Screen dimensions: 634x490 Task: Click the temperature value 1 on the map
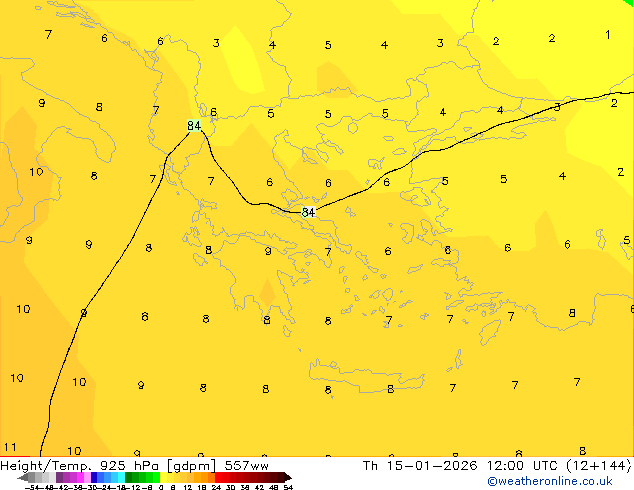(608, 35)
